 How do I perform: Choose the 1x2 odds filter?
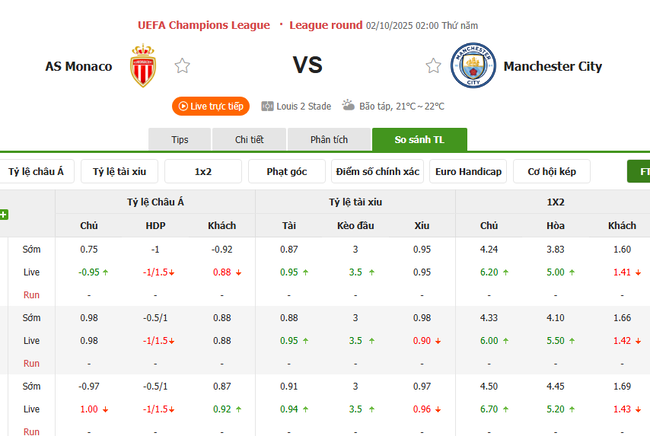[203, 172]
